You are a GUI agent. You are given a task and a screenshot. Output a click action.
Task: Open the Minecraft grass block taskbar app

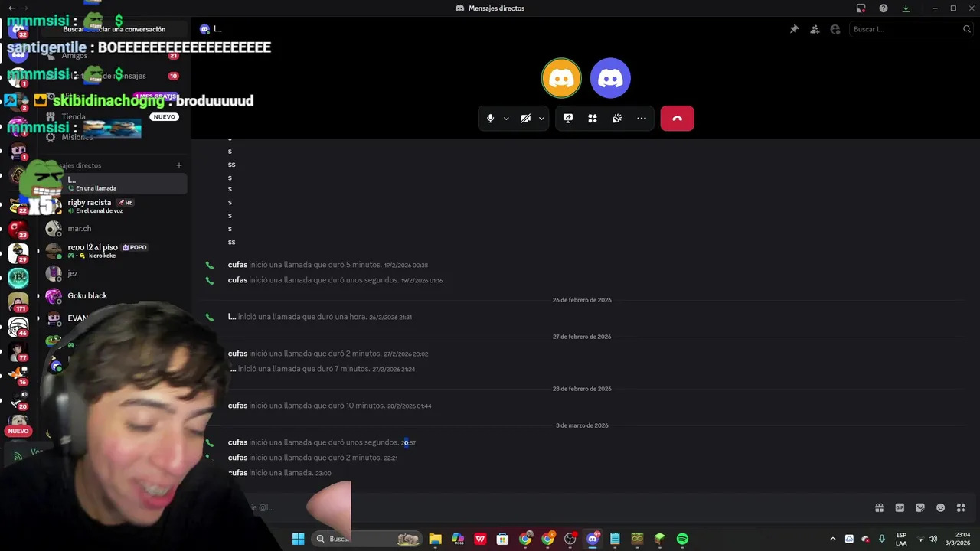point(659,539)
